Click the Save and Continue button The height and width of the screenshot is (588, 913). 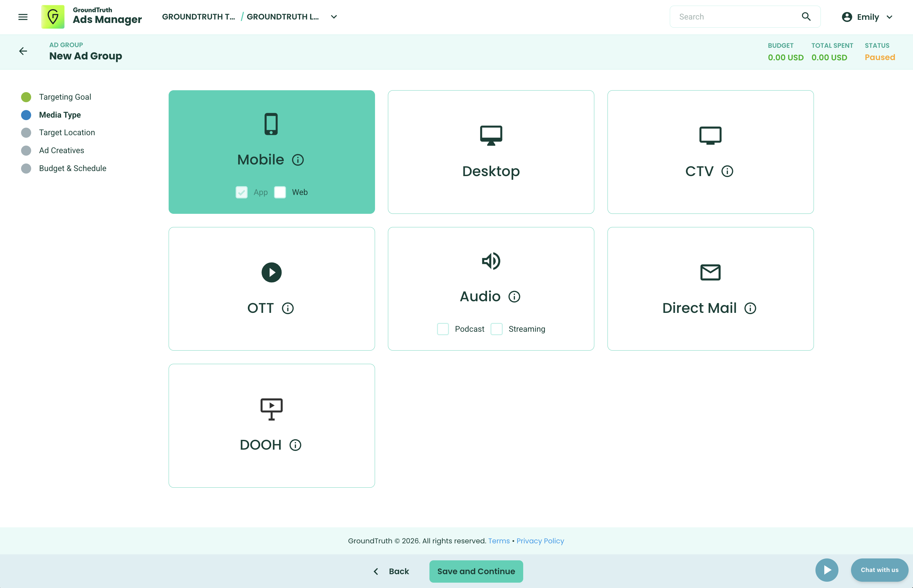476,571
